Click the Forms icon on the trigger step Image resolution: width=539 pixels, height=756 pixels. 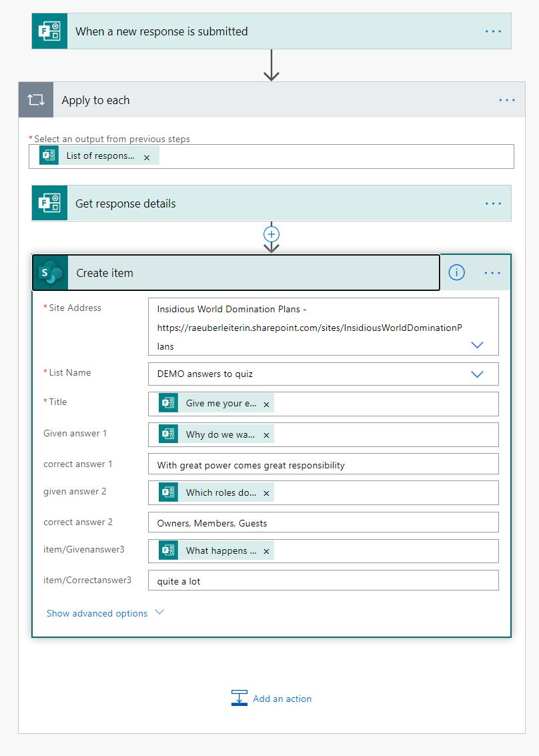point(49,31)
